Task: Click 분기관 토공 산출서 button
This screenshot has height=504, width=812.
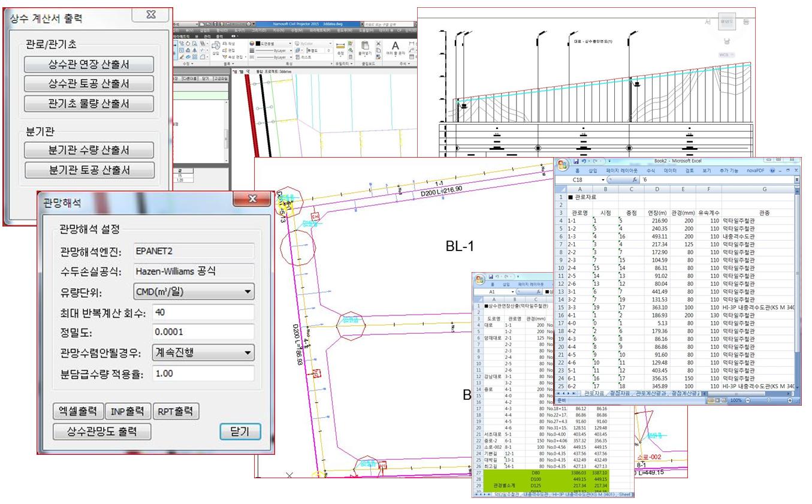Action: [89, 170]
